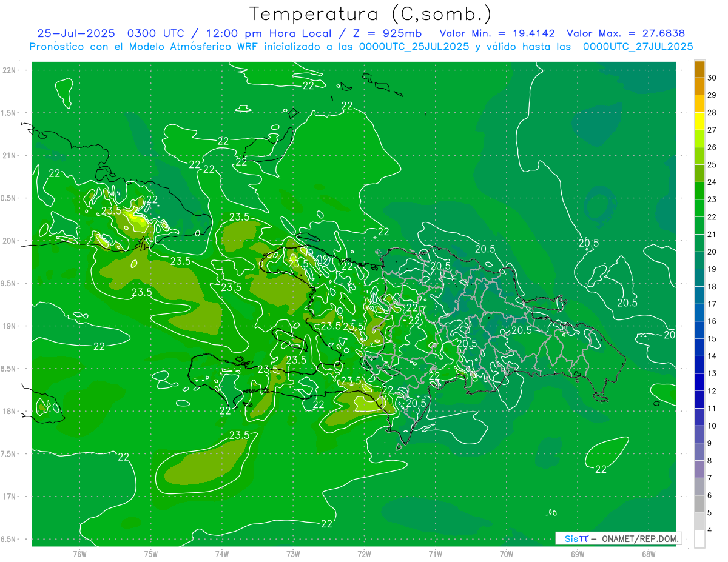Click the '0300 UTC' time text

coord(155,34)
